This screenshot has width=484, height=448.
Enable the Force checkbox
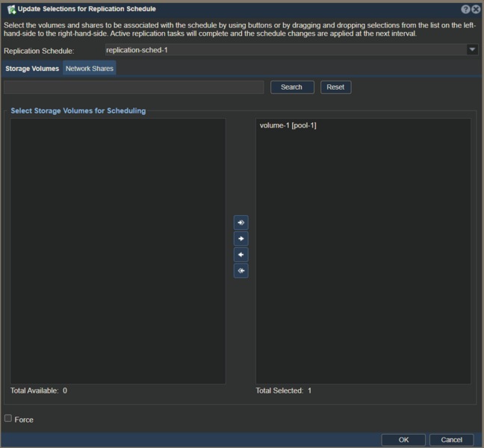[x=8, y=418]
